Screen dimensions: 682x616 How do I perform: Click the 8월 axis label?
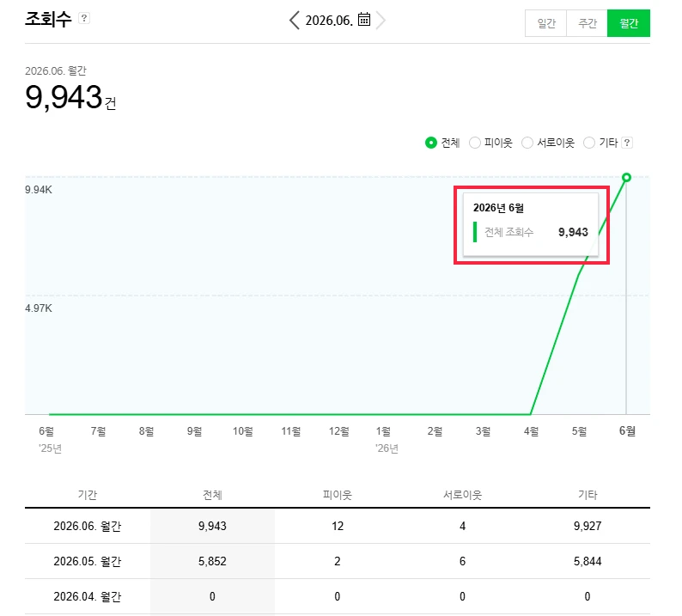click(x=146, y=431)
